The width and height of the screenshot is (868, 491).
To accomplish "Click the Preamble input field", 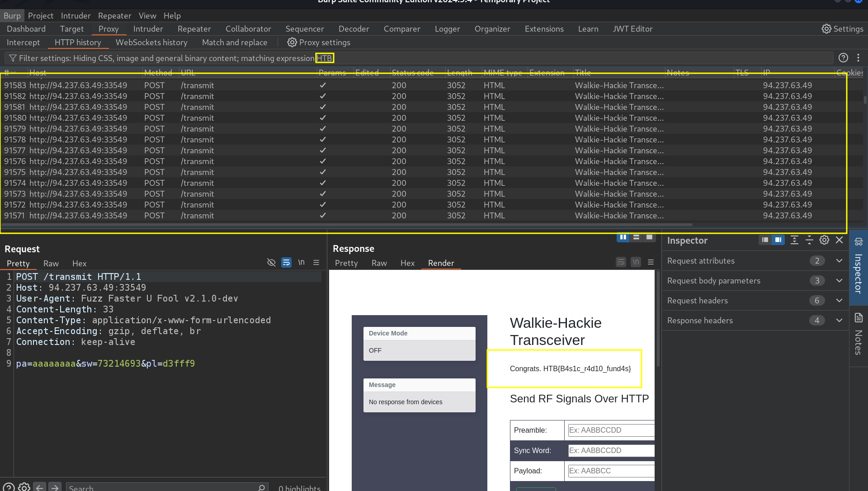I will pyautogui.click(x=611, y=430).
